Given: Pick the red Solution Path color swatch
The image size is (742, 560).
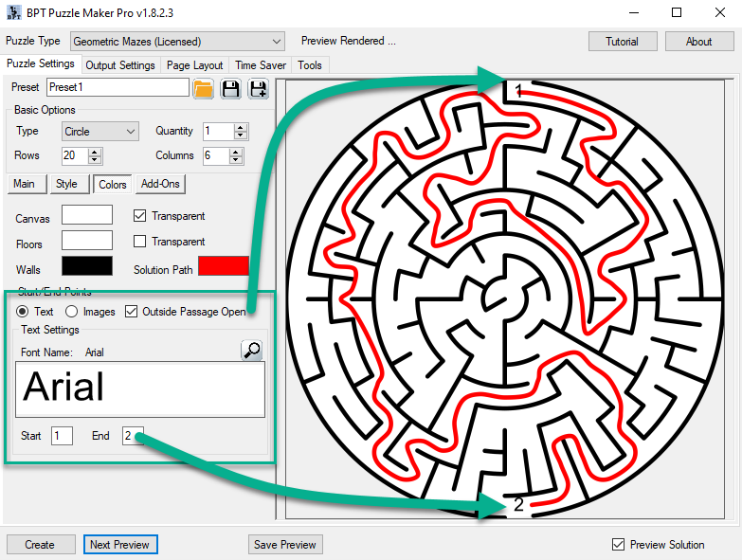Looking at the screenshot, I should coord(223,267).
